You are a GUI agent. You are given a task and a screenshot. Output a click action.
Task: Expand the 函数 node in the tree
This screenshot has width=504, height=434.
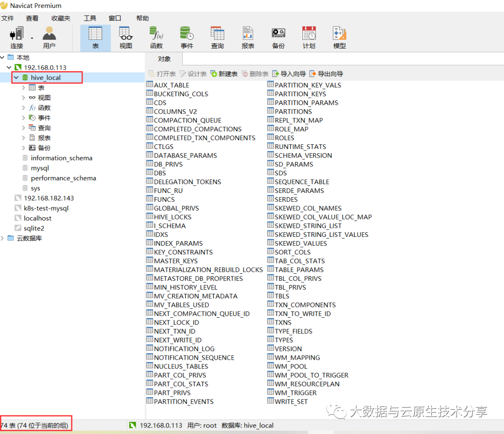pyautogui.click(x=23, y=107)
